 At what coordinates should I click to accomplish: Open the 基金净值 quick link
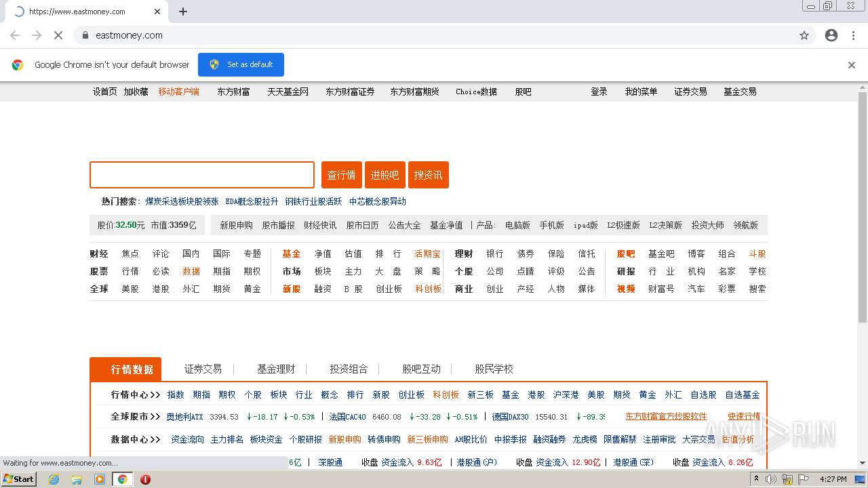446,225
